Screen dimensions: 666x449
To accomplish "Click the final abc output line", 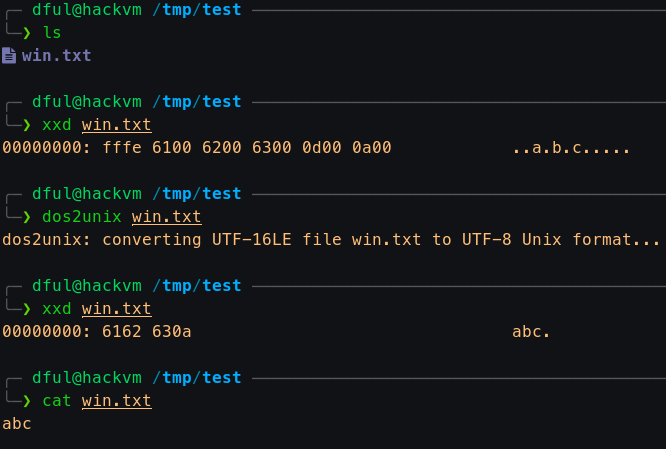I will tap(17, 424).
